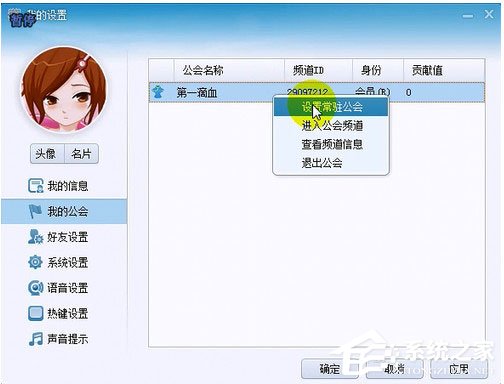504x384 pixels.
Task: Click the user avatar picture
Action: point(64,89)
